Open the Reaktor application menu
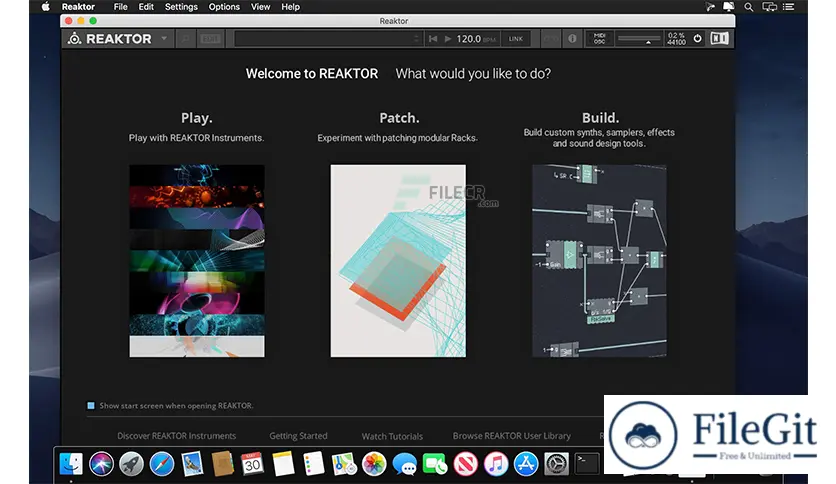Viewport: 836px width, 484px height. point(78,7)
